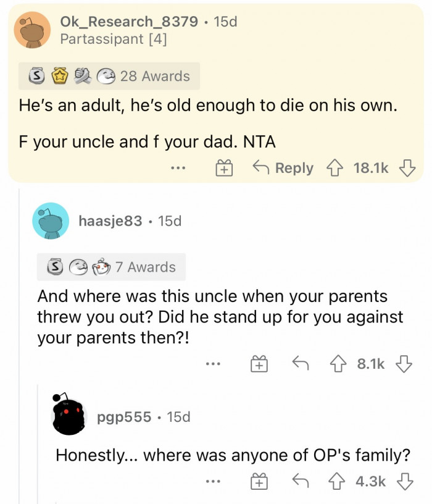Give award to Ok_Research_8379's comment
This screenshot has width=432, height=504.
pyautogui.click(x=224, y=167)
